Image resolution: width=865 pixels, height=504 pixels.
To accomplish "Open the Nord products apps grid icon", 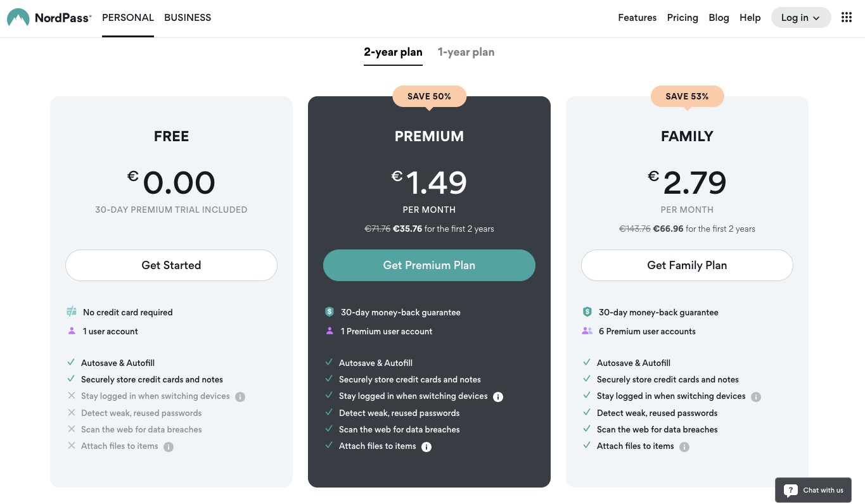I will click(847, 18).
